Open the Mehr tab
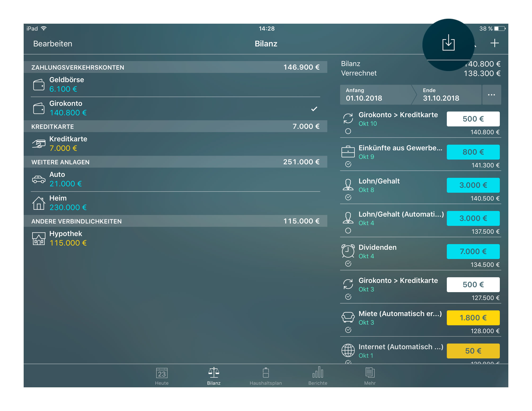This screenshot has height=411, width=532. pyautogui.click(x=370, y=376)
